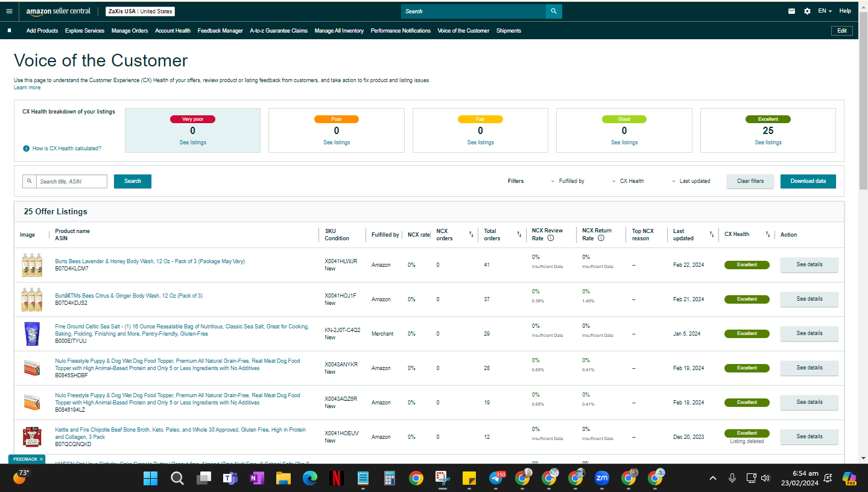Open the Burts Bees Citrus & Ginger Body Wash link

point(129,296)
